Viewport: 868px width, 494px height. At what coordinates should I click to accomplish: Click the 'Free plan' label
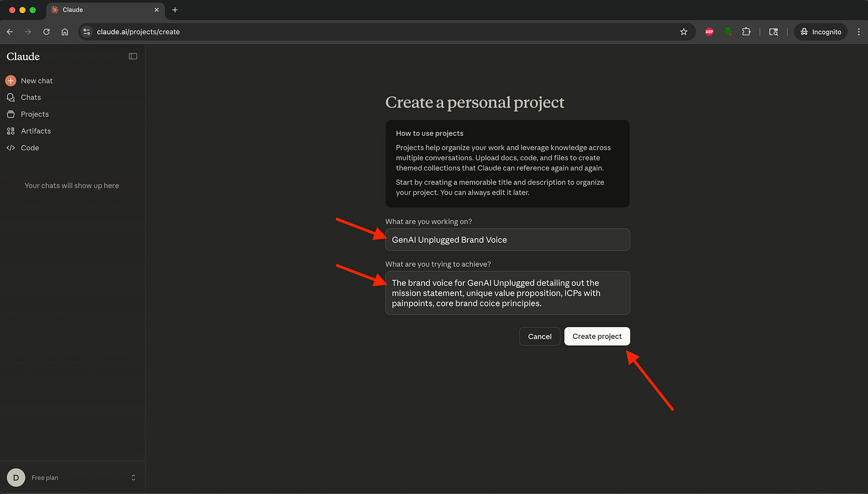pos(45,478)
